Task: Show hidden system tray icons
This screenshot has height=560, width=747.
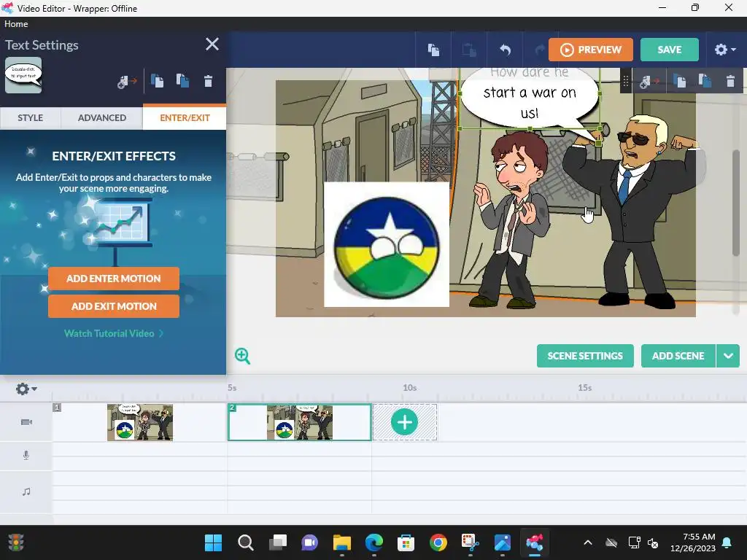Action: [x=588, y=542]
